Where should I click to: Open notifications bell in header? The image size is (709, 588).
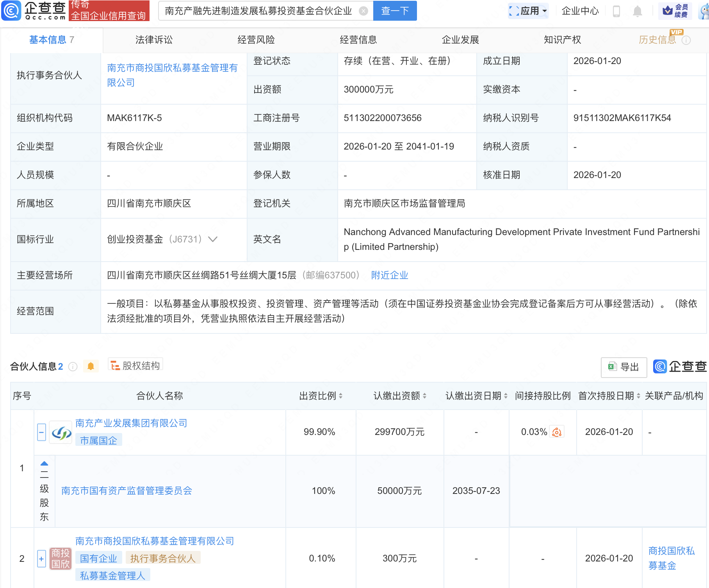click(637, 11)
